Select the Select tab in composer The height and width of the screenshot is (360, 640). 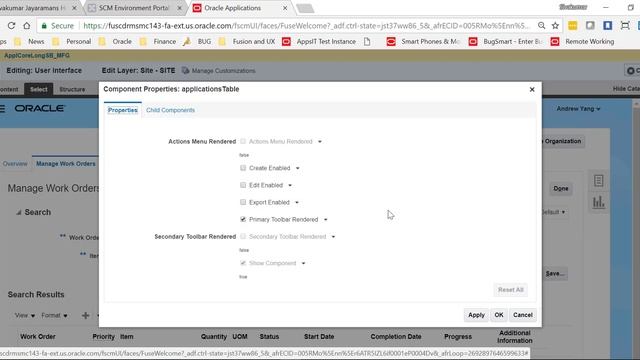(x=39, y=89)
